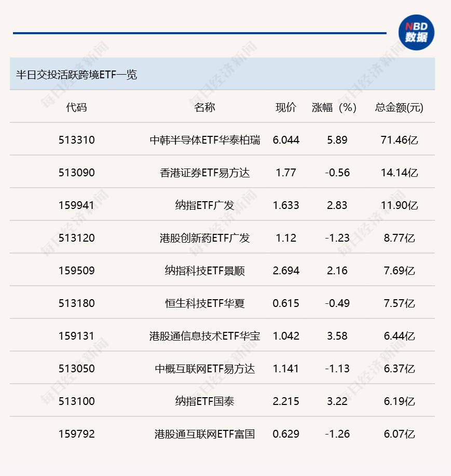
Task: Select code 159509
Action: (77, 271)
